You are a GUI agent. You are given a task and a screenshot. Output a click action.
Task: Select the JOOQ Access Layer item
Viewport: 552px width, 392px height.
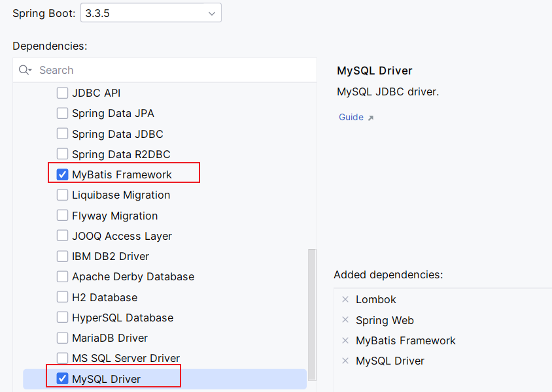coord(122,236)
